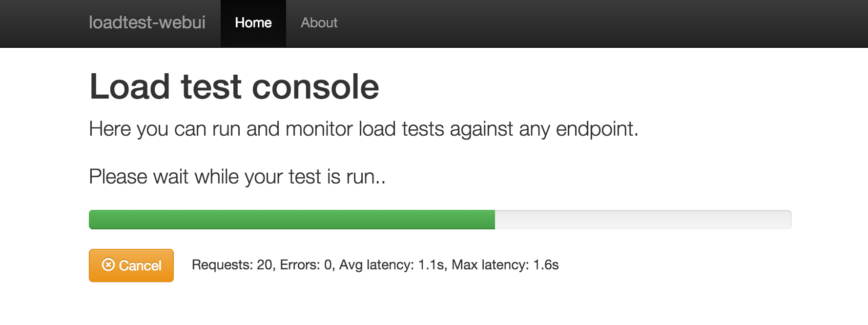Open the Home tab in navbar
Image resolution: width=868 pixels, height=325 pixels.
coord(253,23)
